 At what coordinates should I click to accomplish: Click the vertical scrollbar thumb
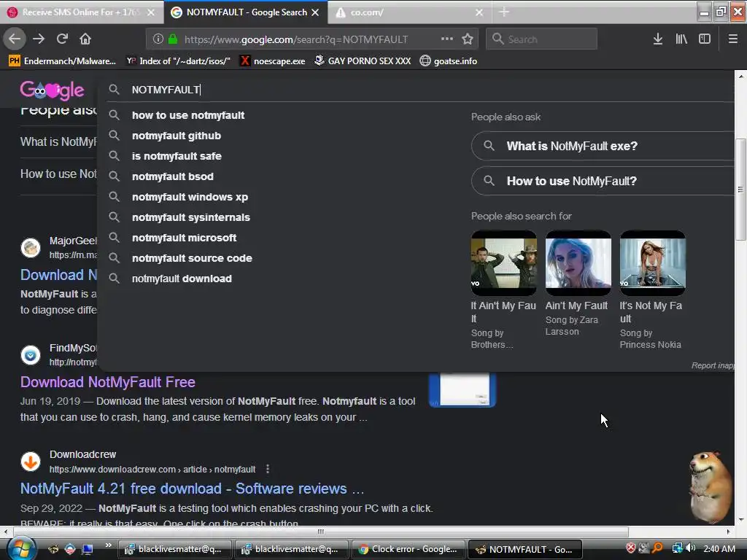tap(740, 190)
